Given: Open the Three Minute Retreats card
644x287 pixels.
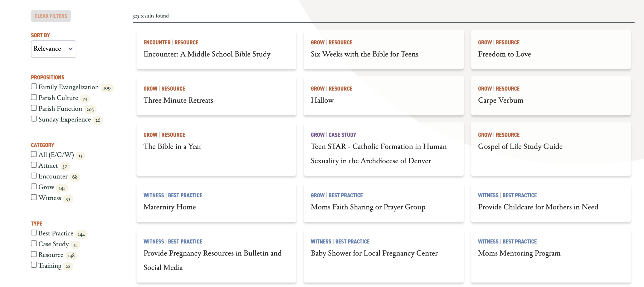Looking at the screenshot, I should 216,96.
